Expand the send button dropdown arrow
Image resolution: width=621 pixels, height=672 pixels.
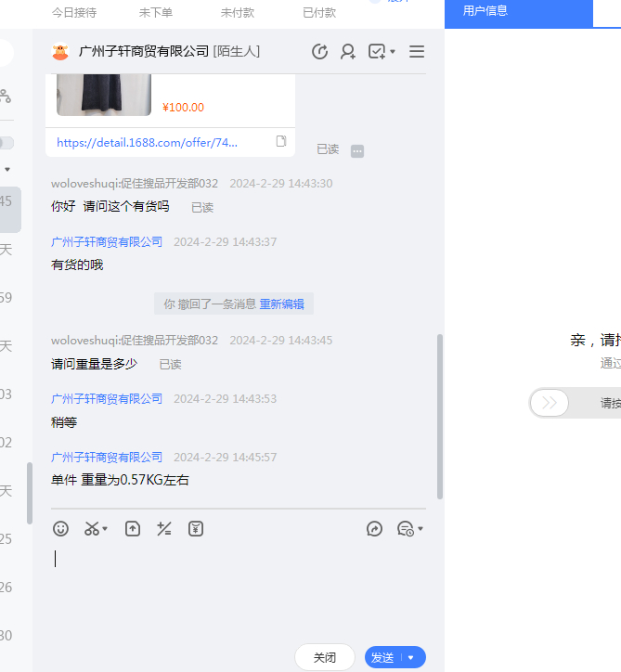[x=411, y=657]
